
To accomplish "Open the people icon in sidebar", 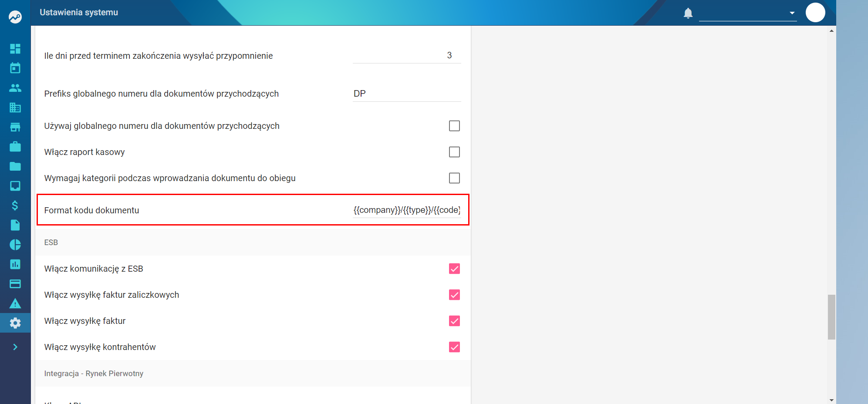I will pyautogui.click(x=15, y=88).
